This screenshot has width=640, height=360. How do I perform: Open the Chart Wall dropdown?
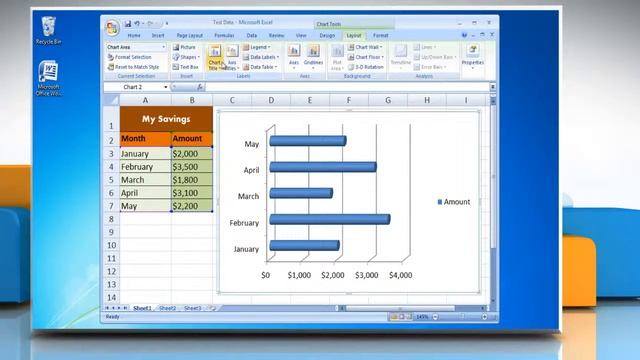click(365, 47)
